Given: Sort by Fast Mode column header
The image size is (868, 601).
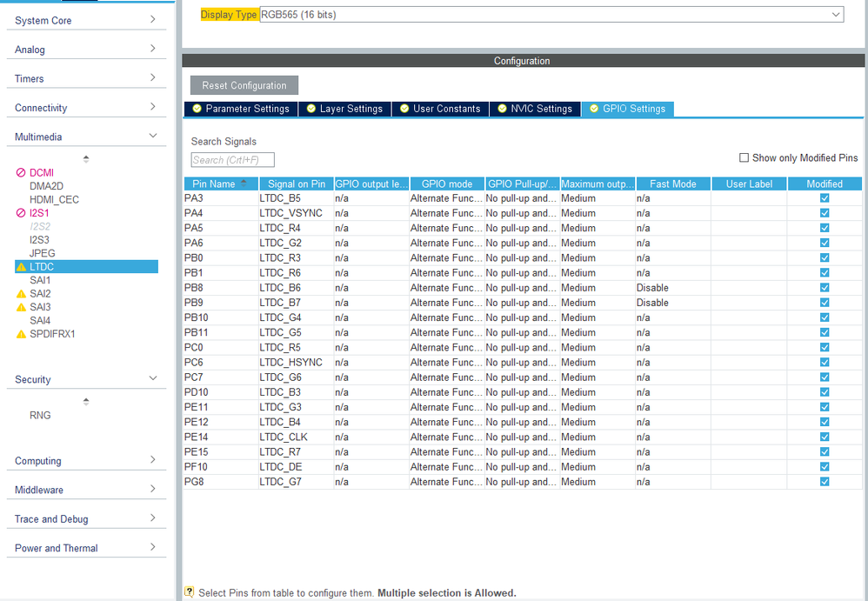Looking at the screenshot, I should coord(673,184).
